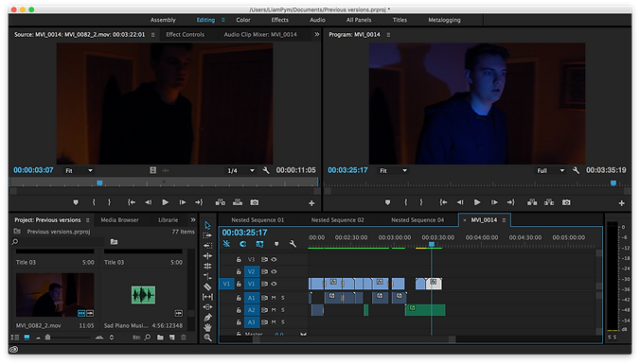The height and width of the screenshot is (364, 640).
Task: Toggle V2 track output eye
Action: [x=274, y=271]
